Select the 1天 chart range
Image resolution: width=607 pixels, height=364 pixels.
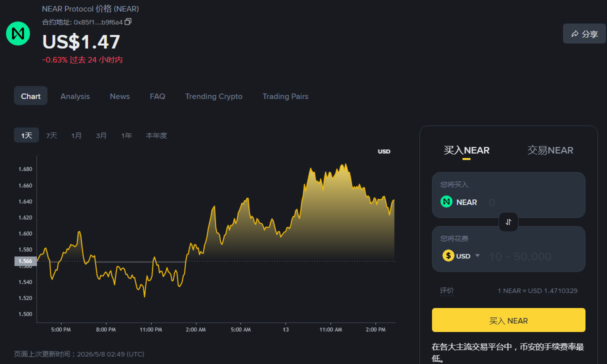pyautogui.click(x=26, y=135)
